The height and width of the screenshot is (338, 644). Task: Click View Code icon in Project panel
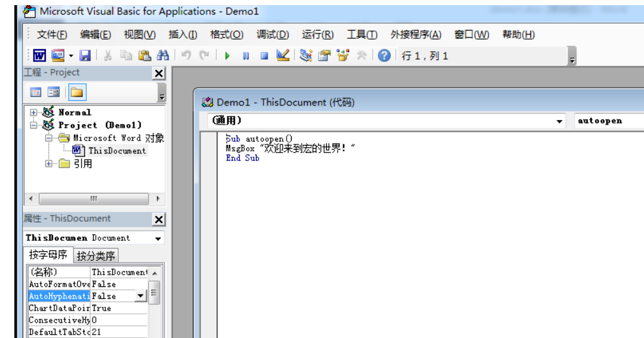coord(36,92)
